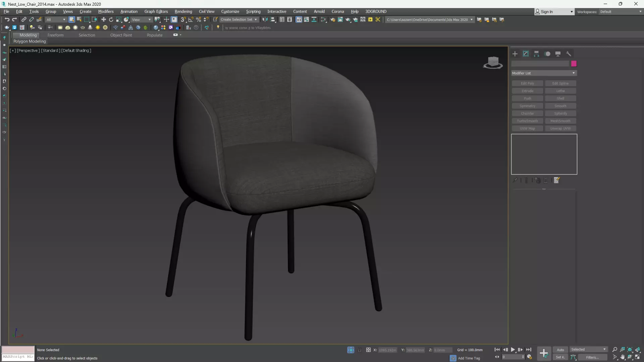Expand the ribbon minimize options arrow
The width and height of the screenshot is (644, 362).
coord(181,35)
